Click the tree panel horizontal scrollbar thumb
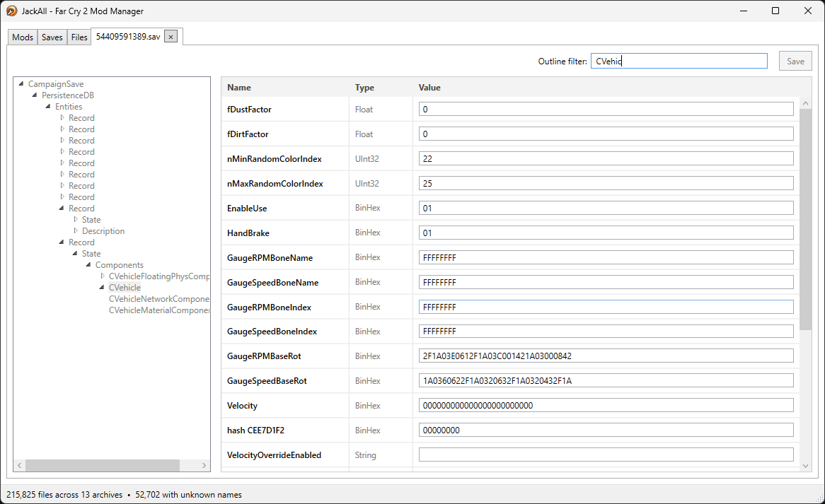 103,465
